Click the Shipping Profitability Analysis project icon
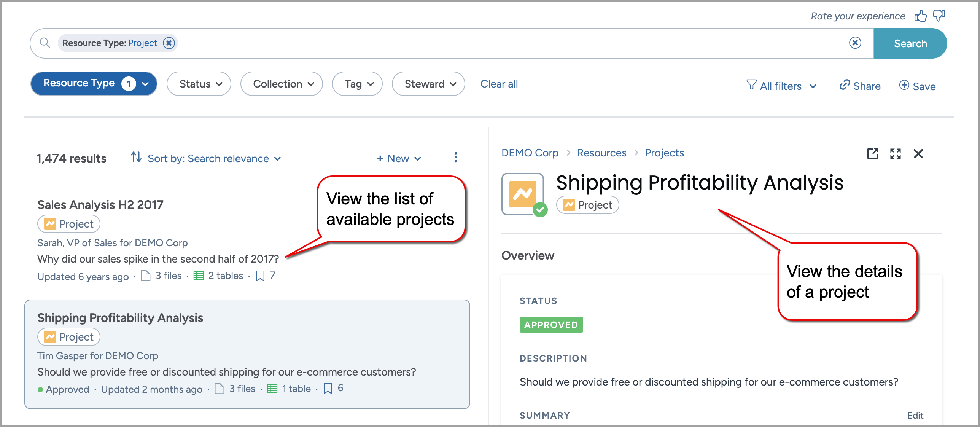980x427 pixels. tap(523, 194)
